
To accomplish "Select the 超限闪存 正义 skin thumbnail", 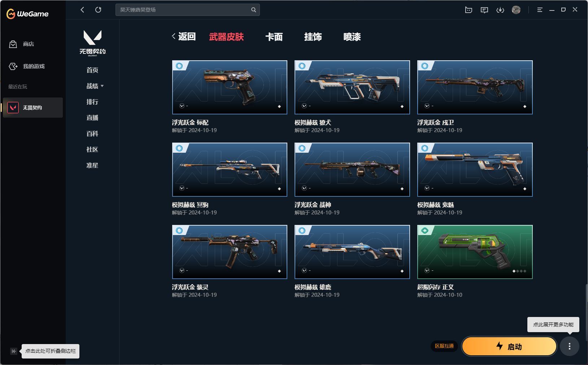I will [475, 252].
